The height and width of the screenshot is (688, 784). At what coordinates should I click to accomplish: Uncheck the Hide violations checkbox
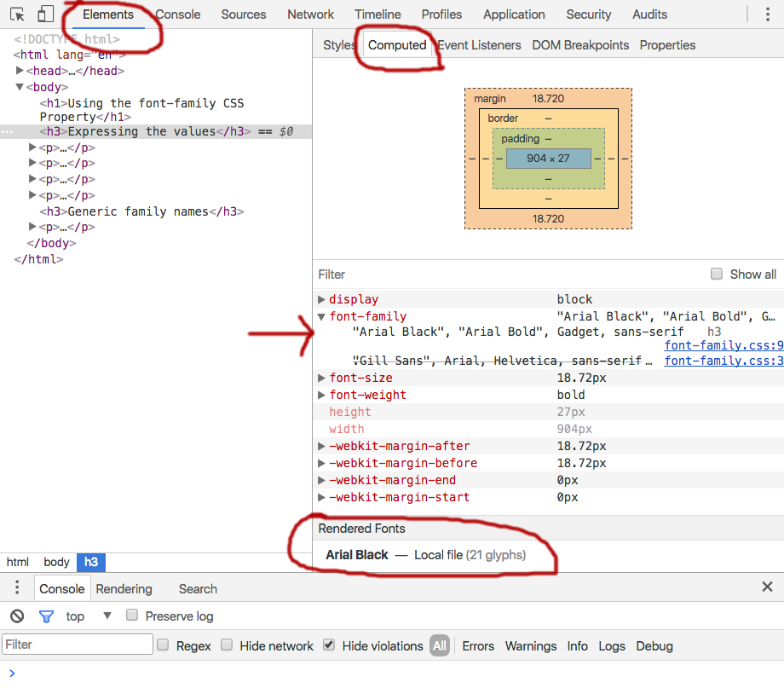(x=329, y=645)
